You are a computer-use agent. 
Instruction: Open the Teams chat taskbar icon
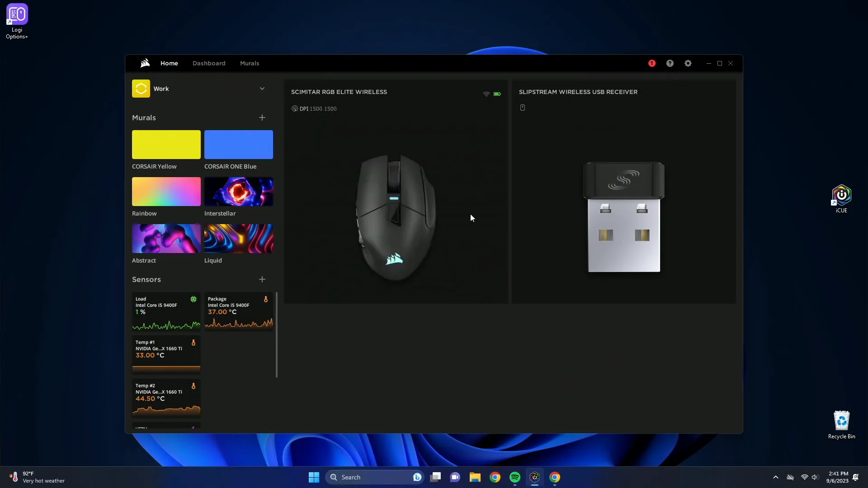[x=455, y=477]
